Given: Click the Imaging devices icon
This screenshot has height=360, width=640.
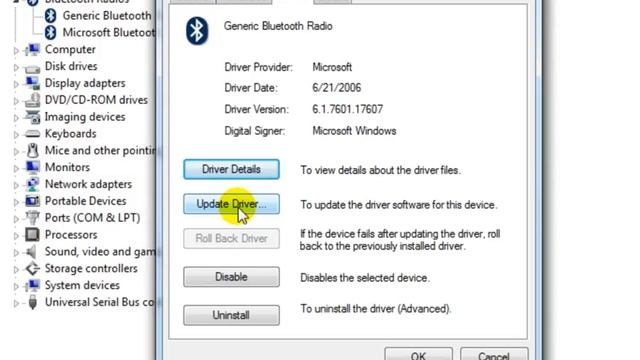Looking at the screenshot, I should 33,117.
